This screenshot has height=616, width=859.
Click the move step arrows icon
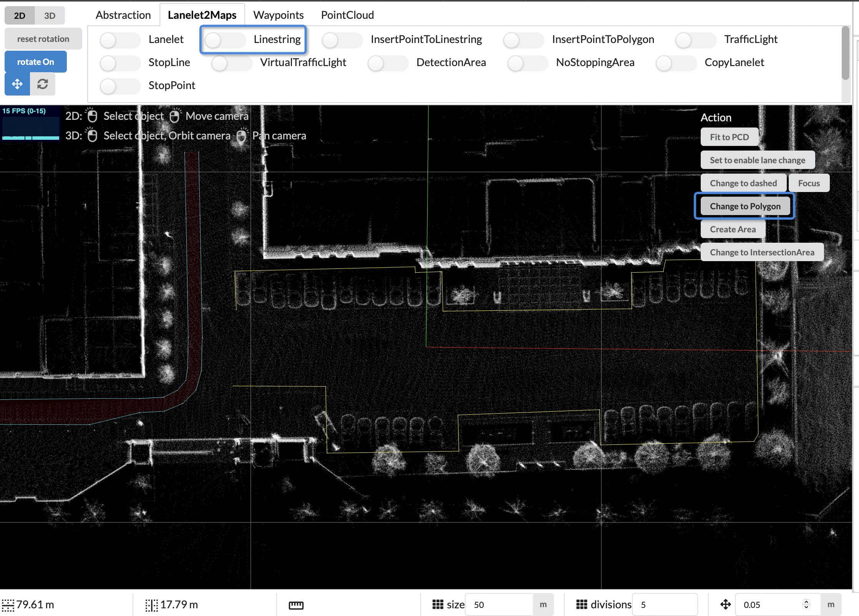pyautogui.click(x=725, y=604)
